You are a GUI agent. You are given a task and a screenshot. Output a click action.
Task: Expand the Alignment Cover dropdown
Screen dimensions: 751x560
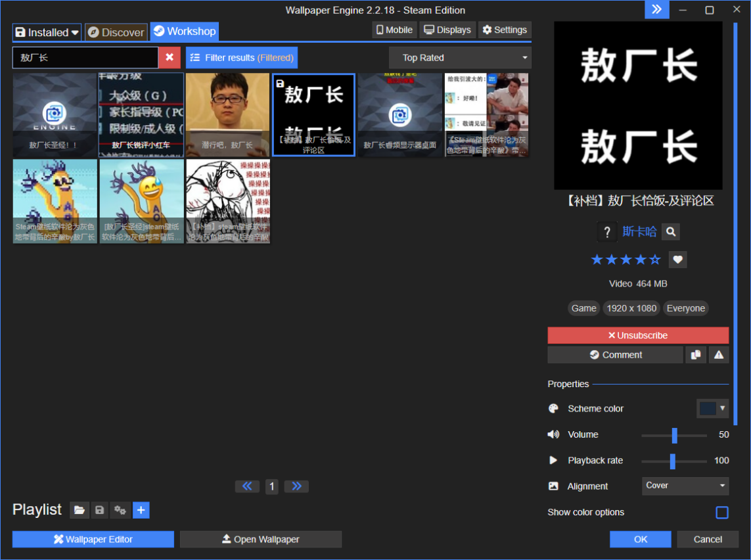click(x=685, y=486)
